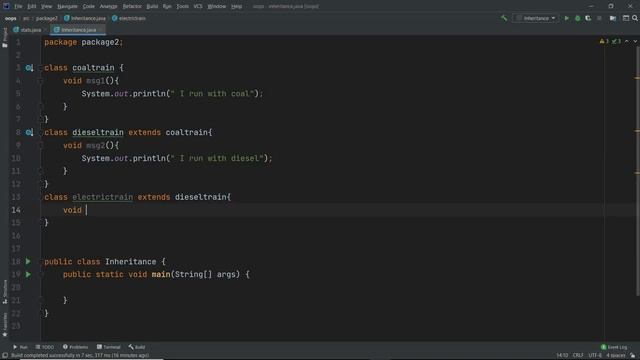The width and height of the screenshot is (640, 360).
Task: Open the Run menu in menu bar
Action: (x=167, y=7)
